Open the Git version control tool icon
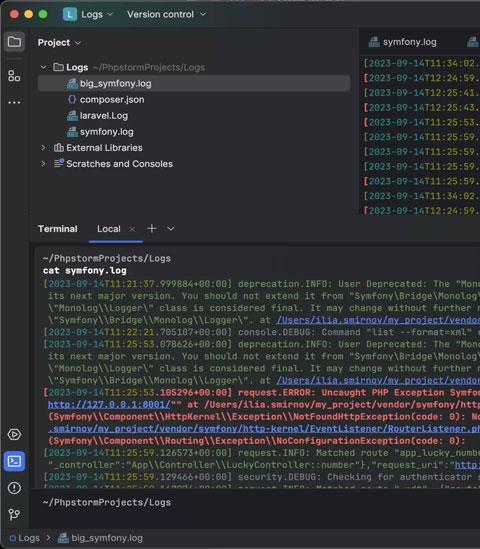Screen dimensions: 480x549 point(14,514)
